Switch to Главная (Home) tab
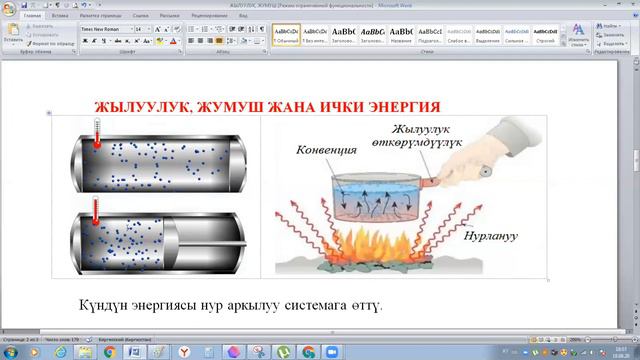The height and width of the screenshot is (360, 640). [x=32, y=16]
